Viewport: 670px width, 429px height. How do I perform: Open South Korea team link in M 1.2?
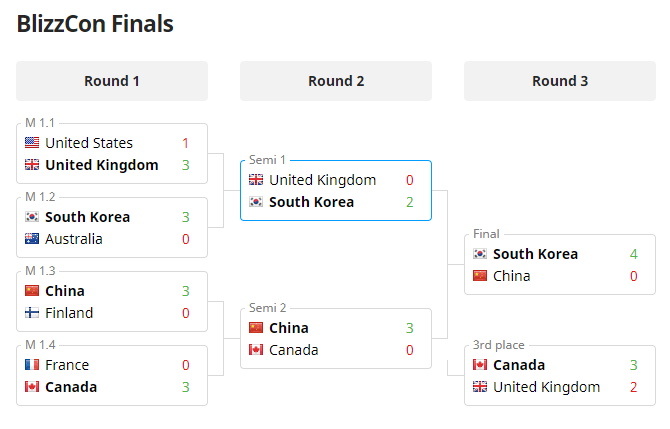(x=88, y=217)
